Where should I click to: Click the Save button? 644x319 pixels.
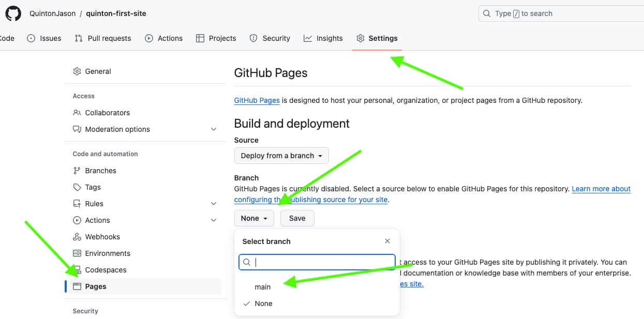297,218
